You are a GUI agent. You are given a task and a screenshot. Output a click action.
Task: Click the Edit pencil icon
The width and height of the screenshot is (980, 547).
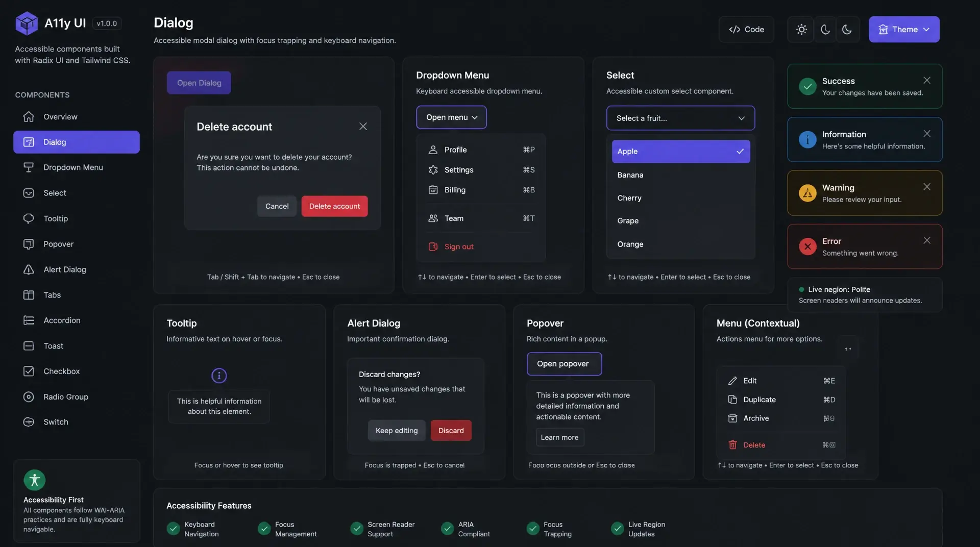click(x=732, y=381)
